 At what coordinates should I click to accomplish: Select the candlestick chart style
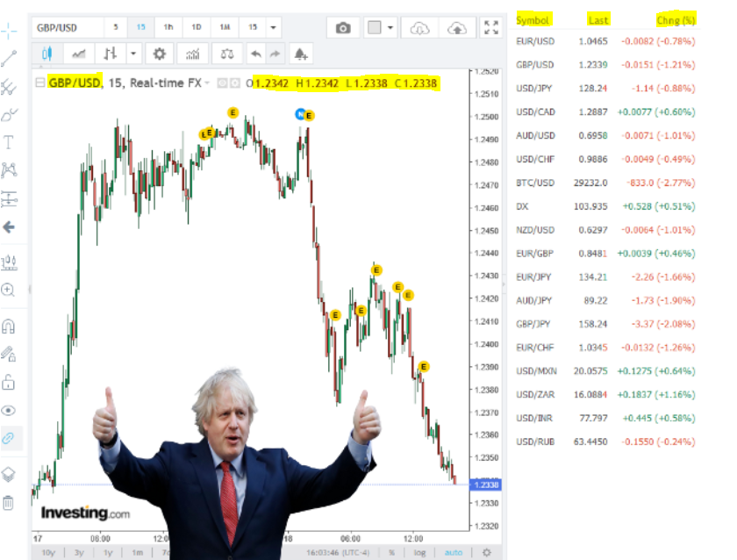pyautogui.click(x=47, y=54)
